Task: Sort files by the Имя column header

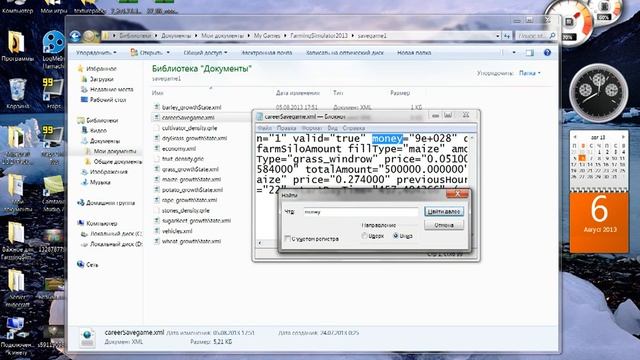Action: click(158, 93)
